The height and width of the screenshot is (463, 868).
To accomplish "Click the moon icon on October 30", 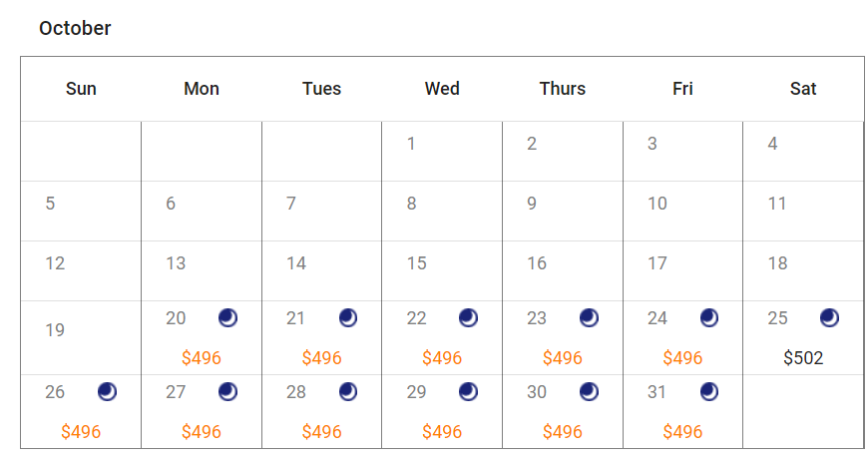I will [x=590, y=392].
